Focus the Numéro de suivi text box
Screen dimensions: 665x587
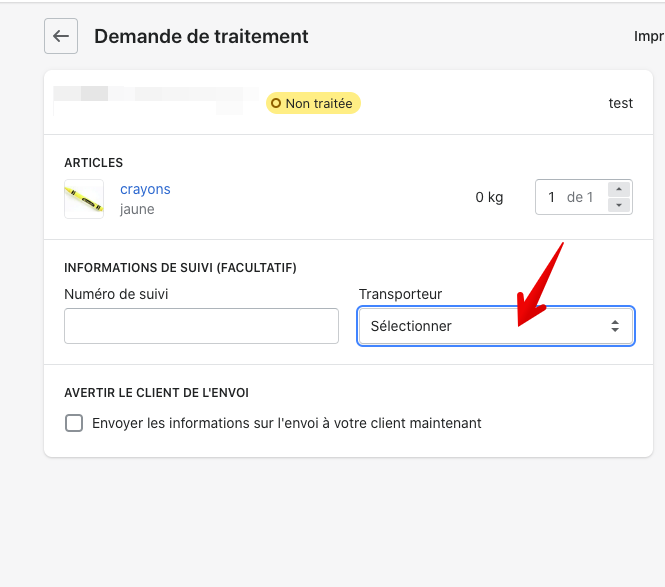pyautogui.click(x=201, y=326)
